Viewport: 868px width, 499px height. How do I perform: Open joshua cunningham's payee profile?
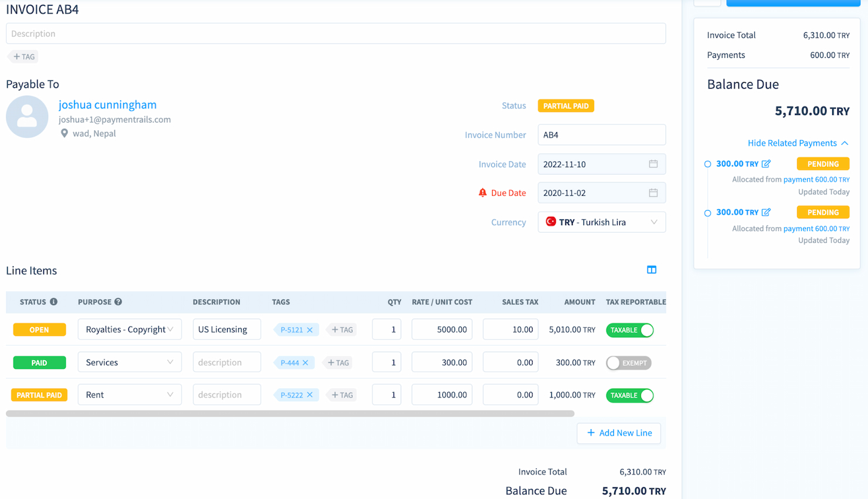tap(107, 104)
